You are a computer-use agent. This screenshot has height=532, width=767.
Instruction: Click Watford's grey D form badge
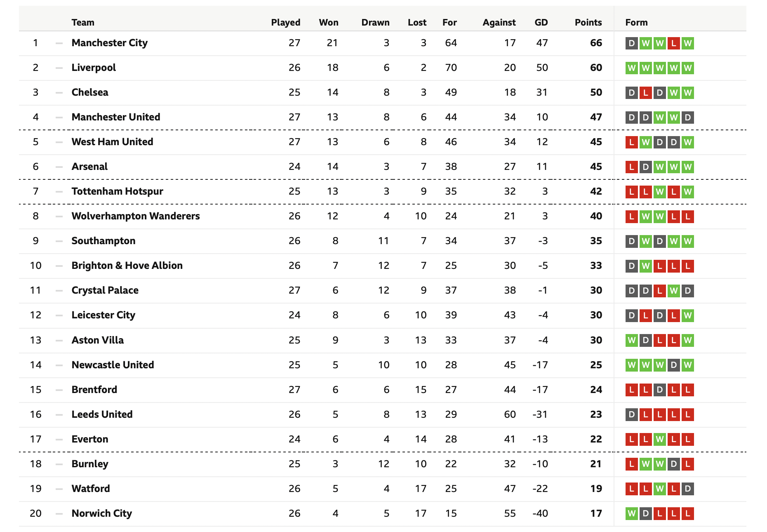click(687, 489)
